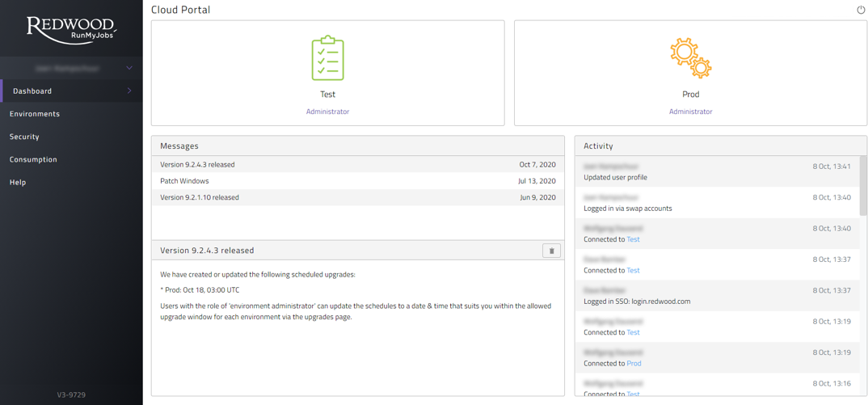Viewport: 868px width, 405px height.
Task: Click Administrator link under Prod
Action: [690, 112]
